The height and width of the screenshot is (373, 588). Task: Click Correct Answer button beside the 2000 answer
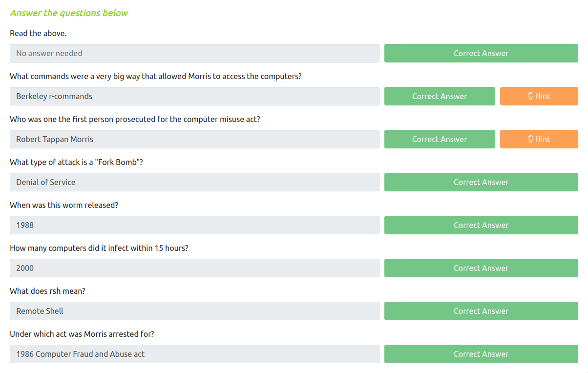click(481, 268)
